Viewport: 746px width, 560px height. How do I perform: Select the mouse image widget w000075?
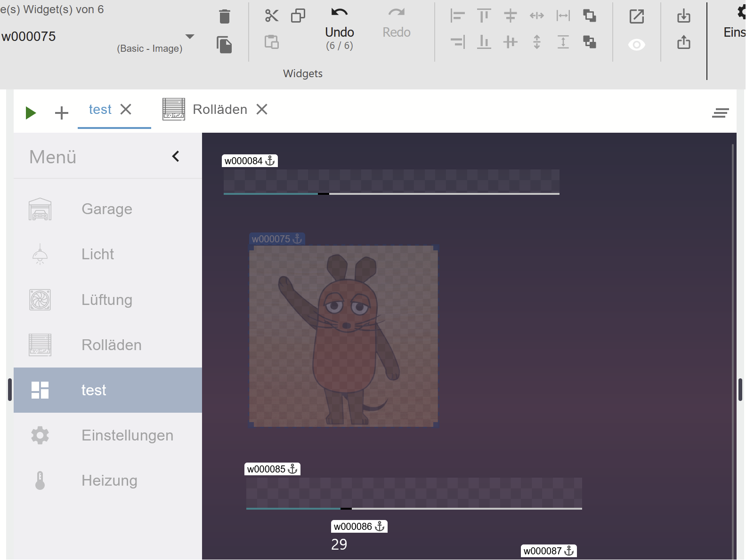[343, 336]
